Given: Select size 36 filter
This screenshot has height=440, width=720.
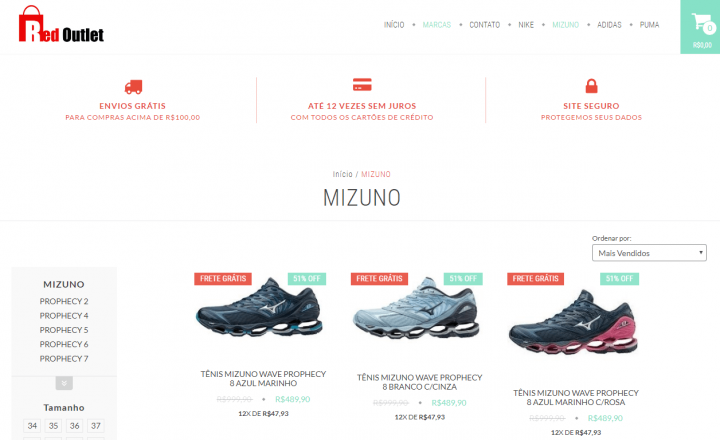Looking at the screenshot, I should tap(74, 426).
